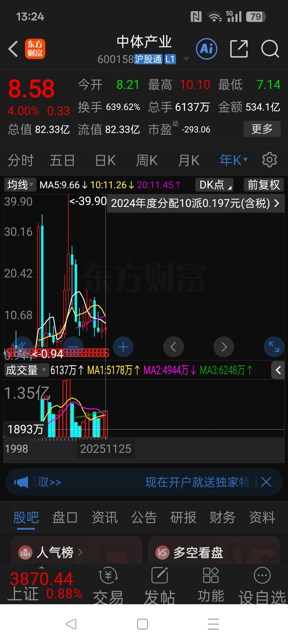Switch to 五日 chart tab

pyautogui.click(x=62, y=160)
